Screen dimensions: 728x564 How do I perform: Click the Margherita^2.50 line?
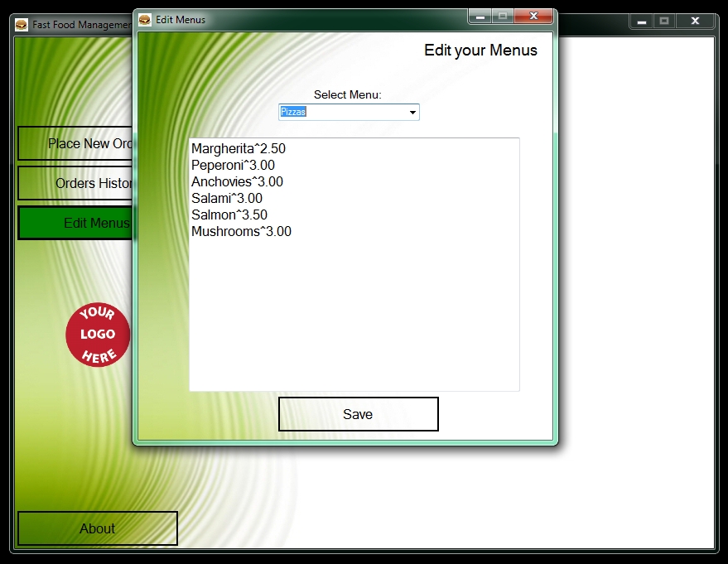point(239,148)
